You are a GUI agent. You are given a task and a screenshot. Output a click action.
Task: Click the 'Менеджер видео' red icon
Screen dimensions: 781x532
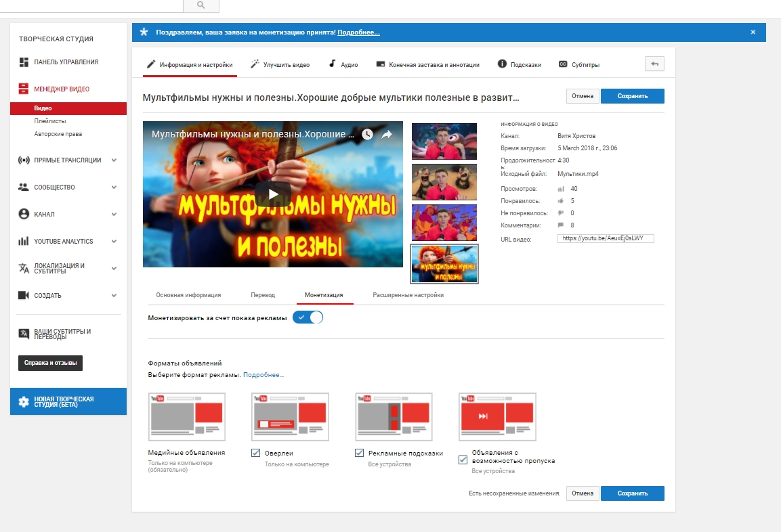point(24,89)
